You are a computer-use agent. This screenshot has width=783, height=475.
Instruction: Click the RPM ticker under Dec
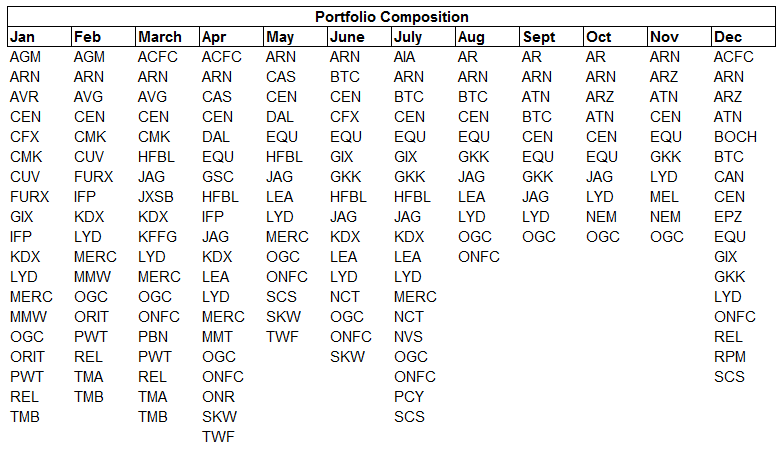[x=730, y=357]
